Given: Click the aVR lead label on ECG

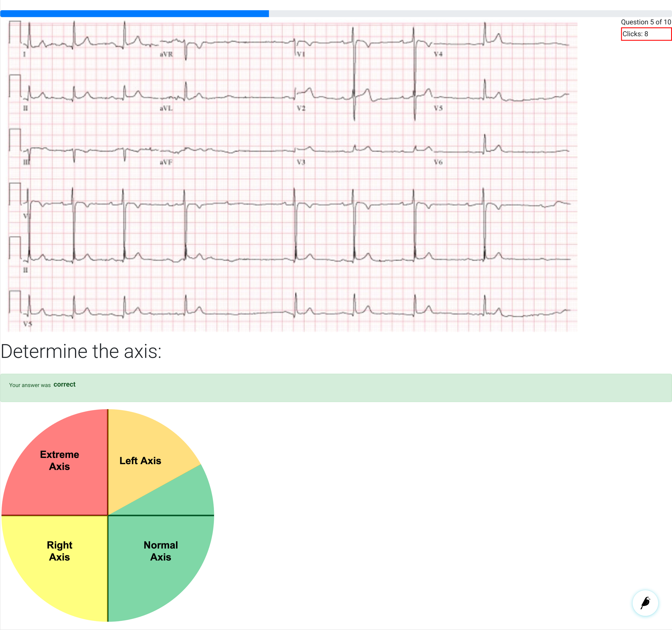Looking at the screenshot, I should pos(166,54).
